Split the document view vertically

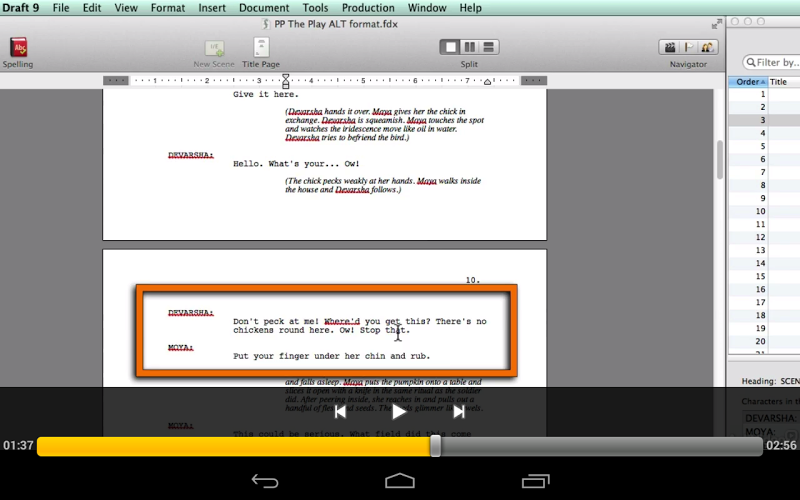(x=469, y=47)
